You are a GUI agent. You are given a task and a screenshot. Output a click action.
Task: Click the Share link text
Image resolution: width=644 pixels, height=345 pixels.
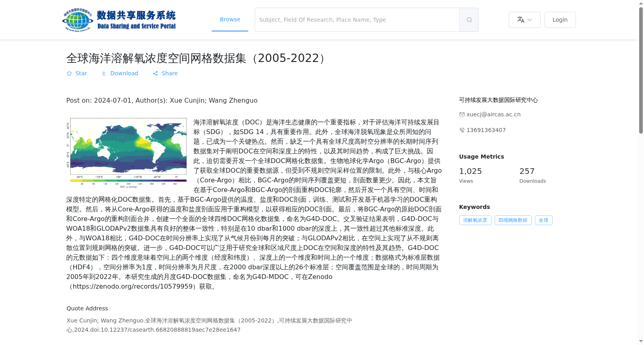tap(169, 73)
